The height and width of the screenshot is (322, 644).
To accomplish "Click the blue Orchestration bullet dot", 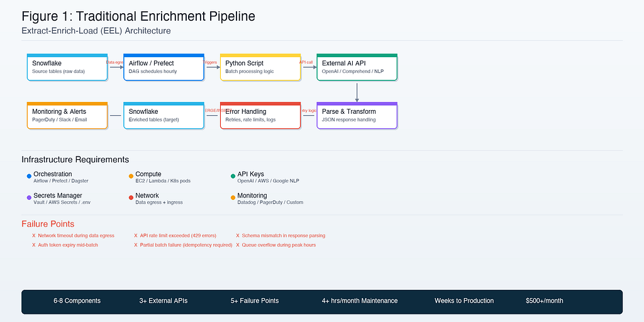I will pyautogui.click(x=29, y=176).
